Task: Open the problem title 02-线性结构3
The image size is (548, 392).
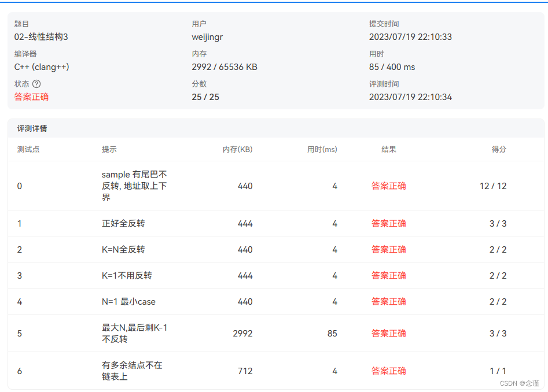Action: click(x=41, y=36)
